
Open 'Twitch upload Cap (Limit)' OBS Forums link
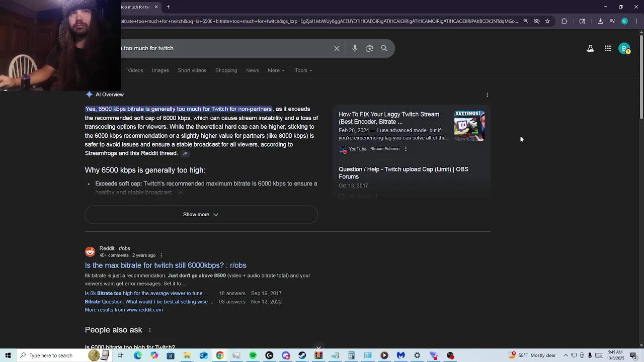(404, 173)
